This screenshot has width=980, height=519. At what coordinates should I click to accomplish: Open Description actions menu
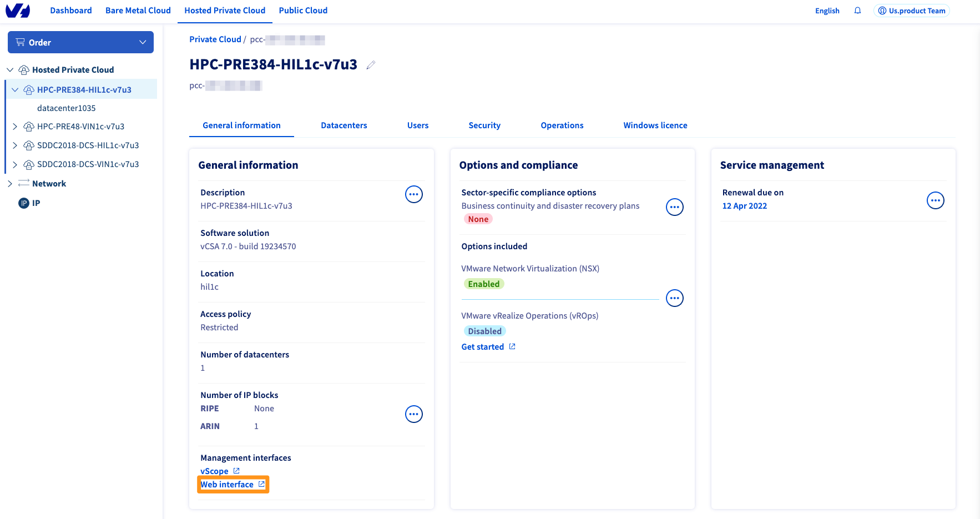coord(414,194)
